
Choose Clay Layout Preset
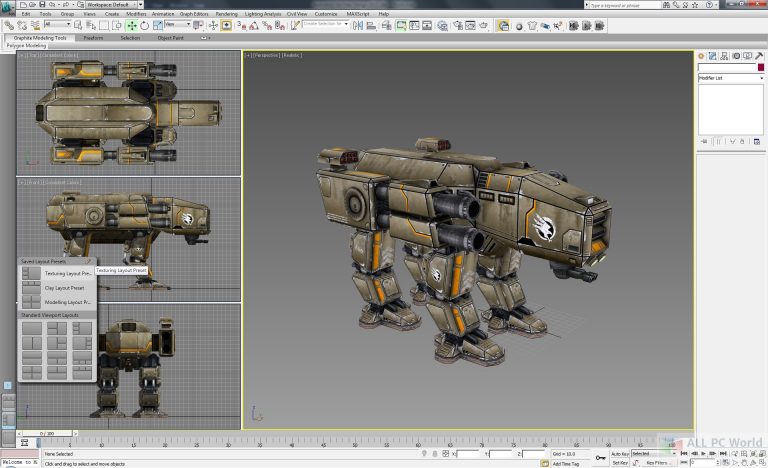64,287
